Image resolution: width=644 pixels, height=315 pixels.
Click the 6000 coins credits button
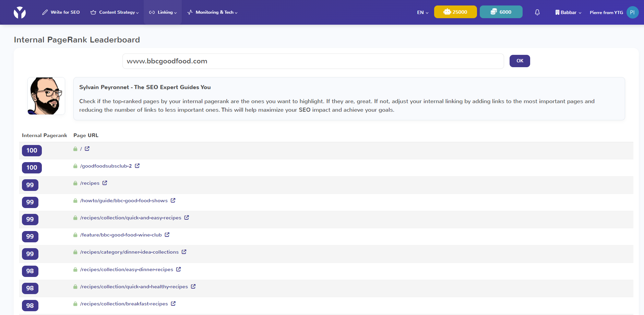click(x=501, y=12)
